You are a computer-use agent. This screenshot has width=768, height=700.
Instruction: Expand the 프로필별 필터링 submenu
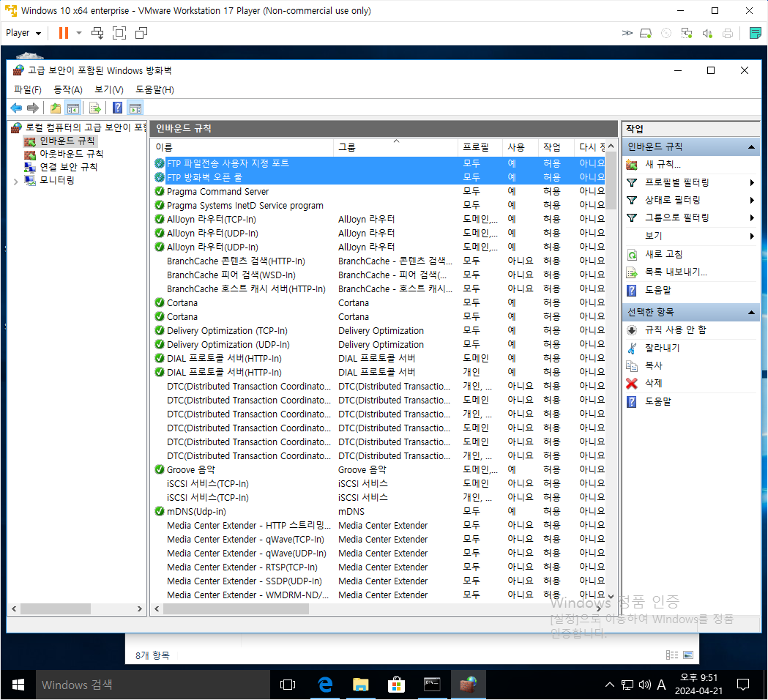coord(752,183)
